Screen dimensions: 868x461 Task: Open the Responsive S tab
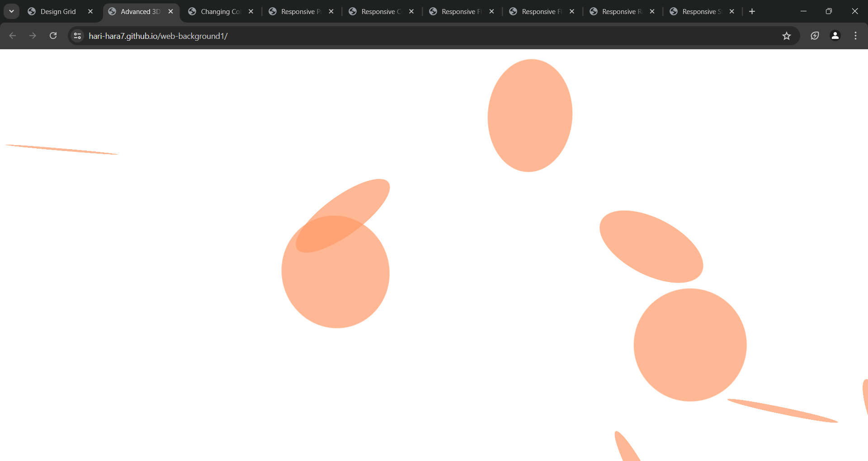pos(702,11)
